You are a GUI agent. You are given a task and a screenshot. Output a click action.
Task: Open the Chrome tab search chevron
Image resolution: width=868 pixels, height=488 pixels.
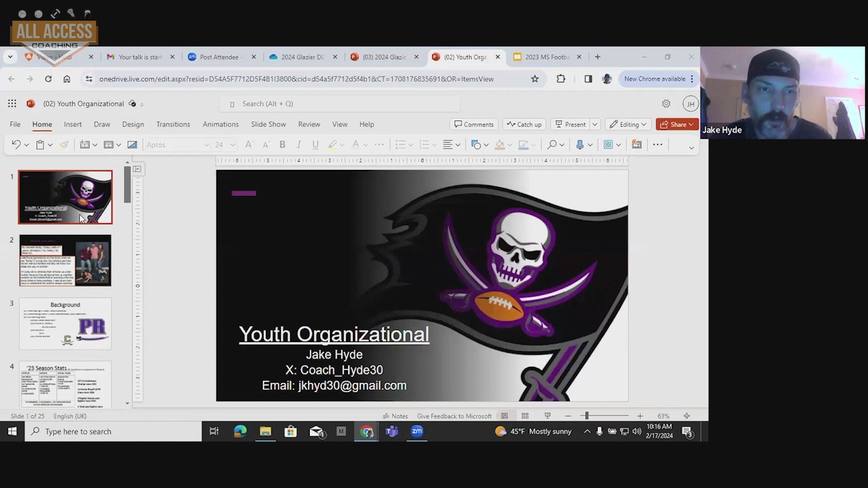(10, 57)
